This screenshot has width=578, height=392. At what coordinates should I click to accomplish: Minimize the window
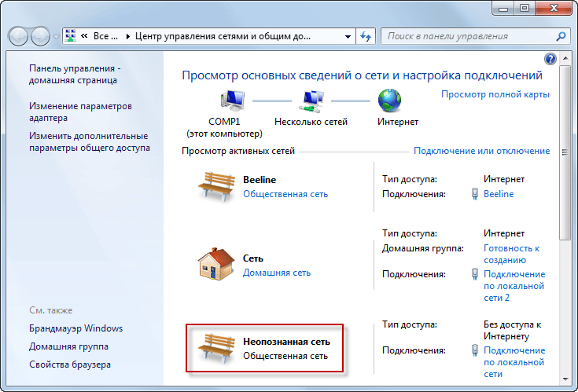point(503,8)
